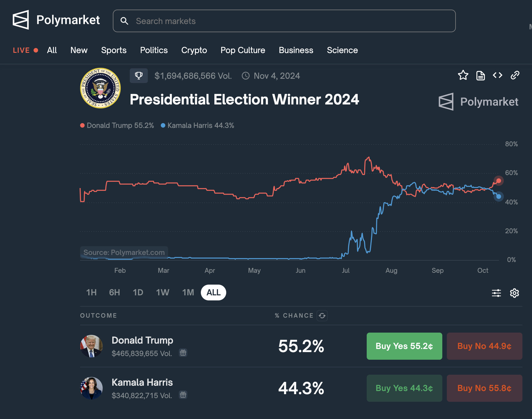Select the ALL chart timeframe
The height and width of the screenshot is (419, 532).
(x=214, y=293)
